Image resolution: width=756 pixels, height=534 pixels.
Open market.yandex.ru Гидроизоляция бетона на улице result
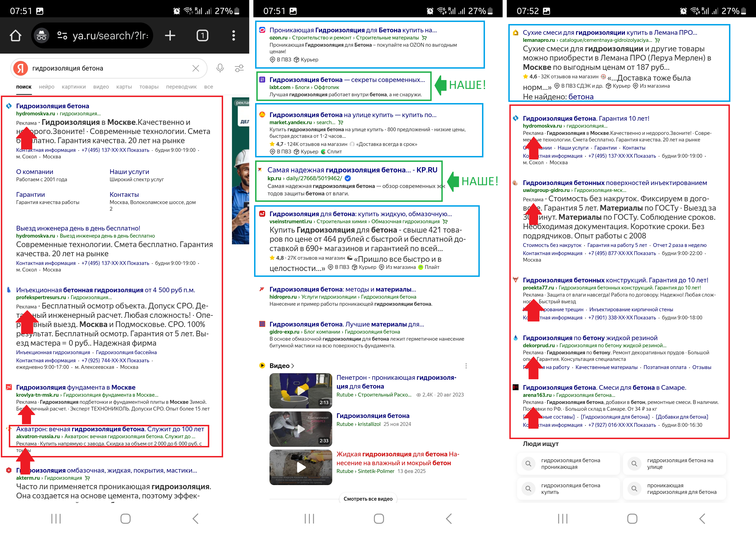coord(353,115)
